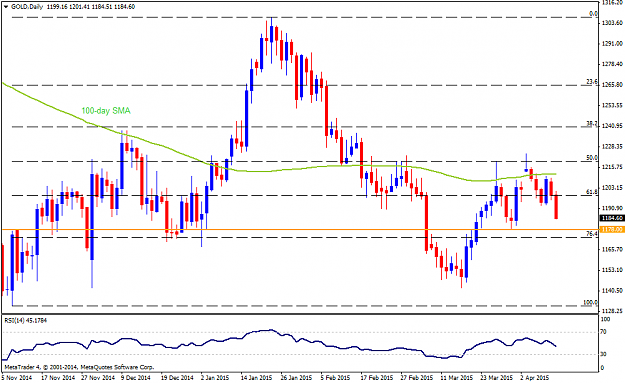Click price axis value 1303.60
The width and height of the screenshot is (625, 383).
(x=613, y=23)
